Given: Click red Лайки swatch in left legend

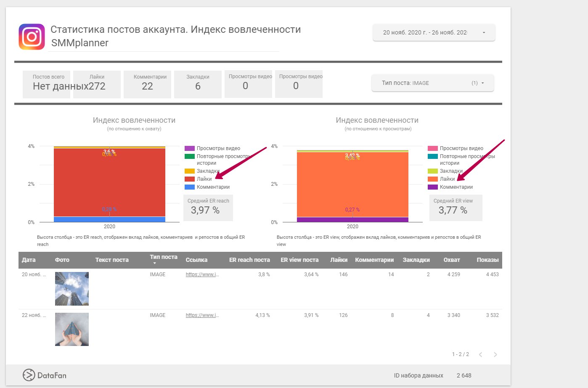Looking at the screenshot, I should (190, 179).
